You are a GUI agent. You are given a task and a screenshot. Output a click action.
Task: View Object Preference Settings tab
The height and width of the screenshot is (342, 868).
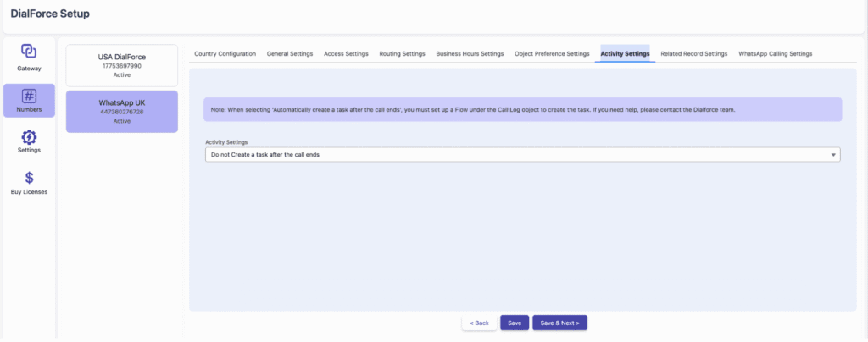click(x=552, y=54)
